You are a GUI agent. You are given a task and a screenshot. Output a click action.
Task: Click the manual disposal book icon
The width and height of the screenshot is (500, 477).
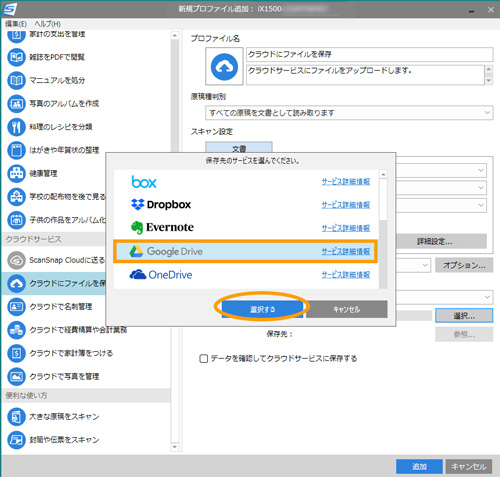coord(16,80)
